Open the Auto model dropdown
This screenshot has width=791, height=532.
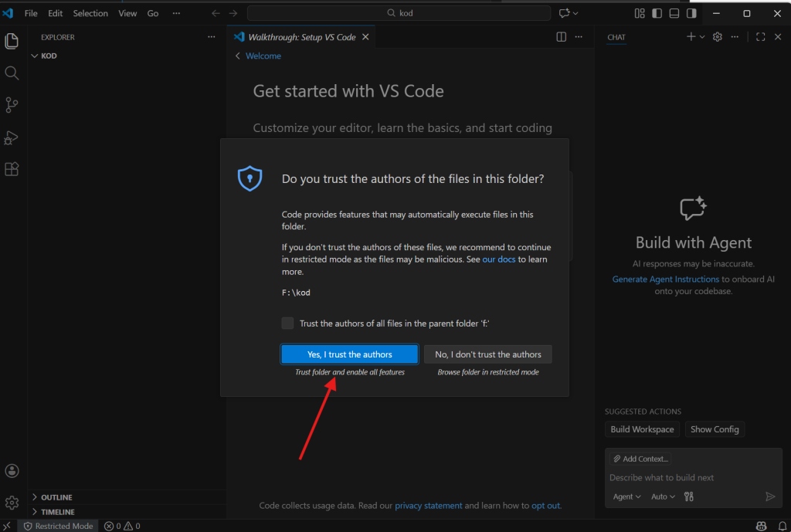[x=663, y=496]
